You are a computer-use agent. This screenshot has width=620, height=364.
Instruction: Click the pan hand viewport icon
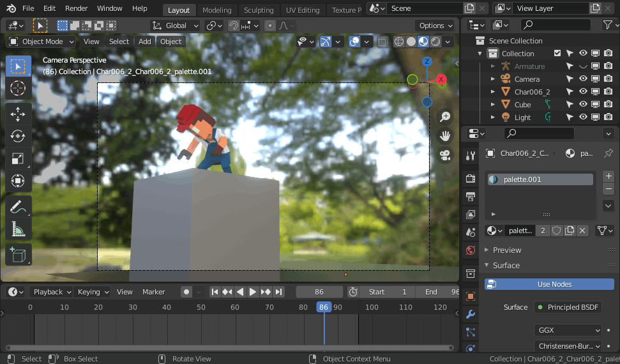[445, 136]
